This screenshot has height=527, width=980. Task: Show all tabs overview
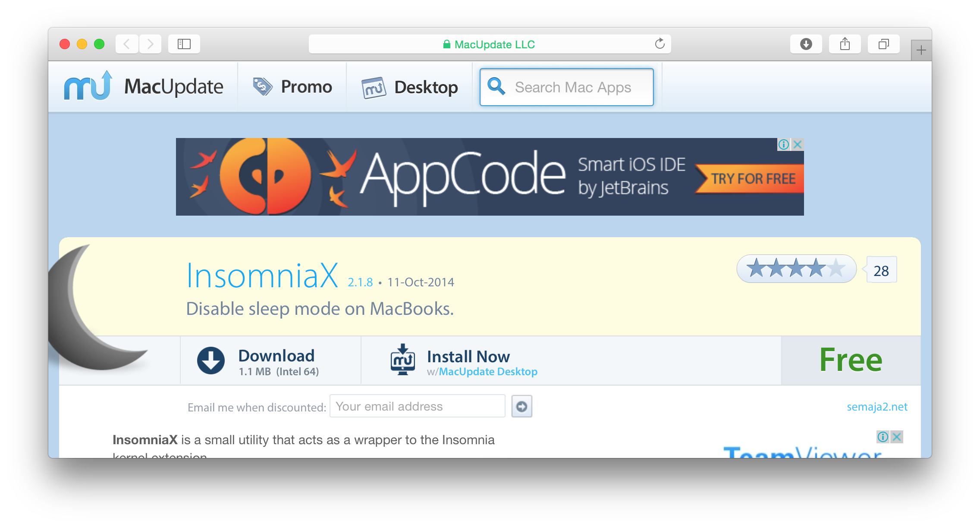pos(883,44)
